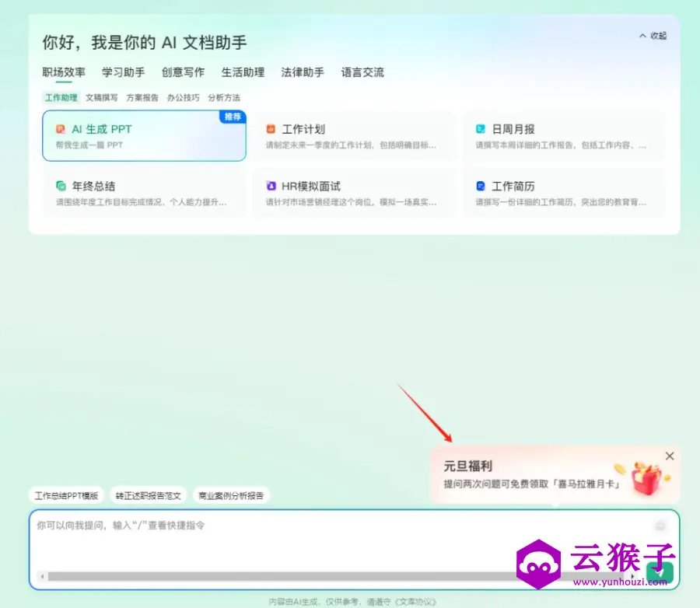Open the 《文库协议》 link in footer
Viewport: 700px width, 608px height.
[415, 602]
